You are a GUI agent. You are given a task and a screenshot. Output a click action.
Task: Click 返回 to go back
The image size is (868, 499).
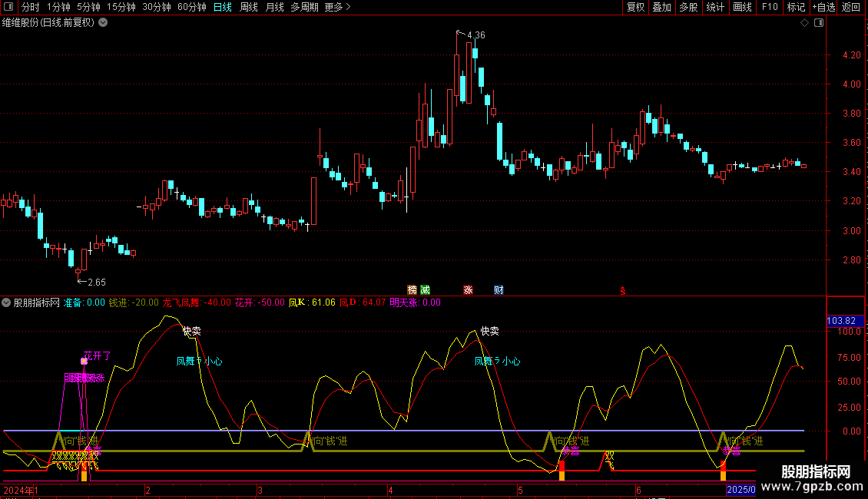click(x=851, y=7)
